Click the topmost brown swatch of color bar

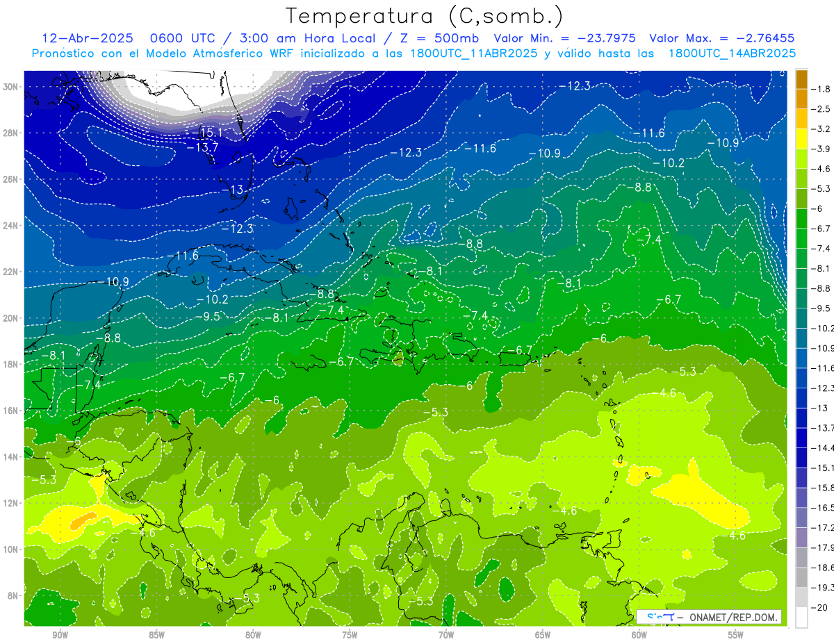coord(801,79)
